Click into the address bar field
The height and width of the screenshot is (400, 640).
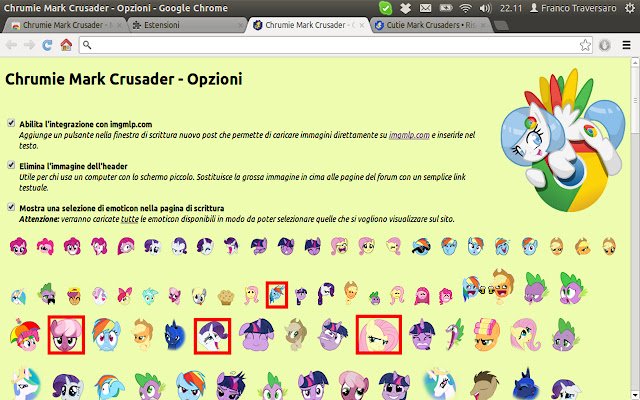(335, 45)
